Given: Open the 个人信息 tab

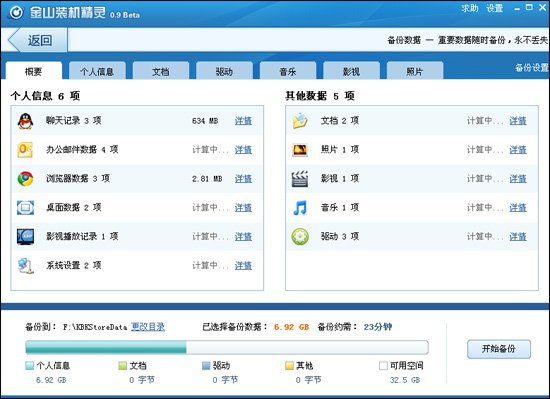Looking at the screenshot, I should click(97, 71).
